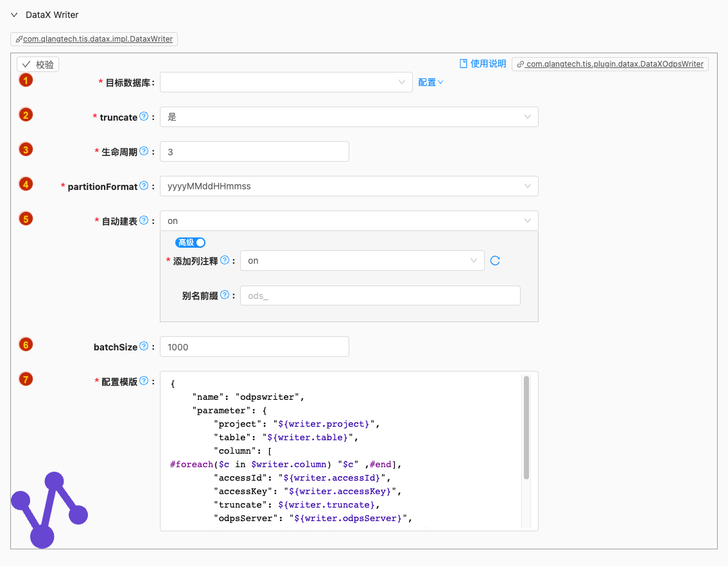
Task: Toggle the 高级 advanced switch
Action: click(191, 243)
